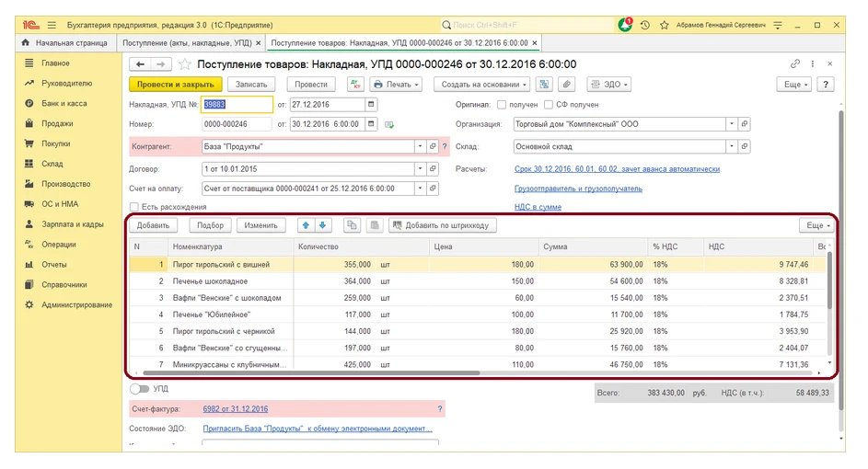
Task: Click Накладная УПД № field 39883
Action: tap(237, 105)
